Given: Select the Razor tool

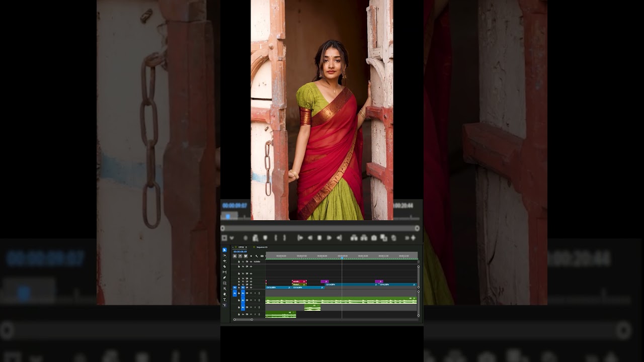Looking at the screenshot, I should [x=224, y=266].
